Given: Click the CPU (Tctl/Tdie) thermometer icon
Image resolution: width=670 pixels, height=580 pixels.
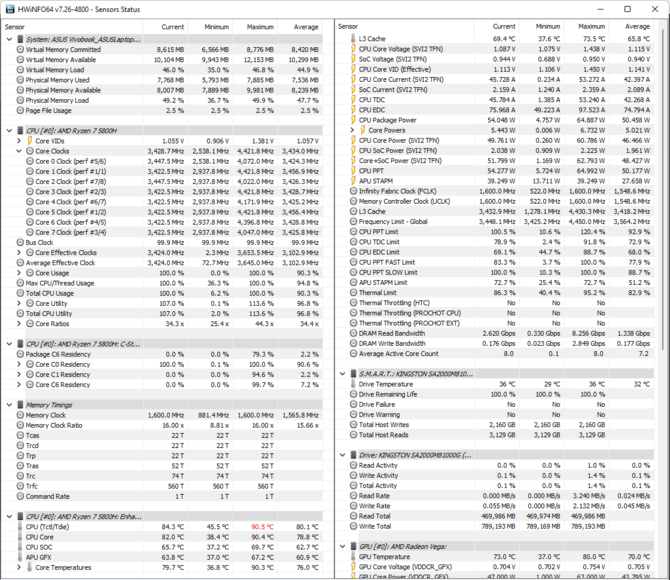Looking at the screenshot, I should pos(20,527).
